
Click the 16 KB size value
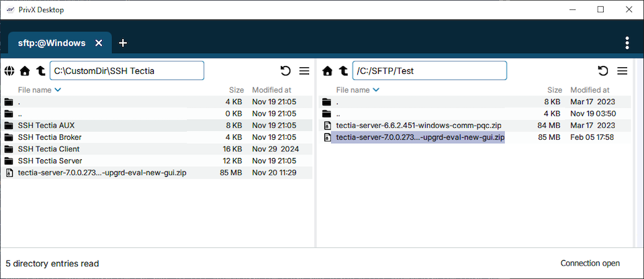click(x=232, y=149)
